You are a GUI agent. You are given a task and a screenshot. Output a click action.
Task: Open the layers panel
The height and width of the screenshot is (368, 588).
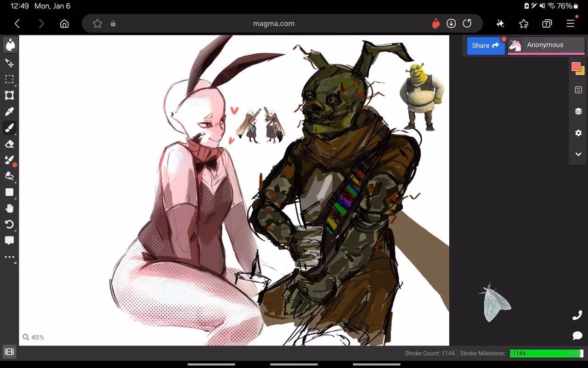(578, 111)
